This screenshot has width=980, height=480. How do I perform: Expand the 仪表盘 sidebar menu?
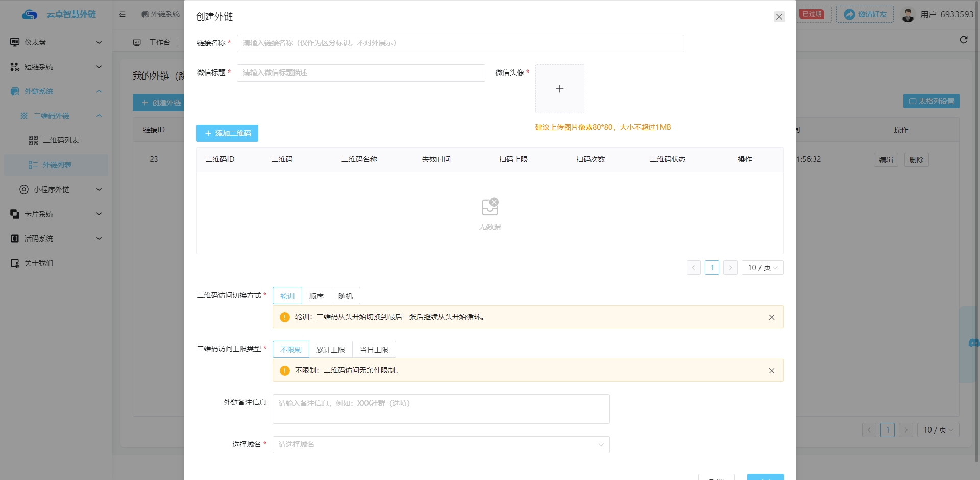56,42
